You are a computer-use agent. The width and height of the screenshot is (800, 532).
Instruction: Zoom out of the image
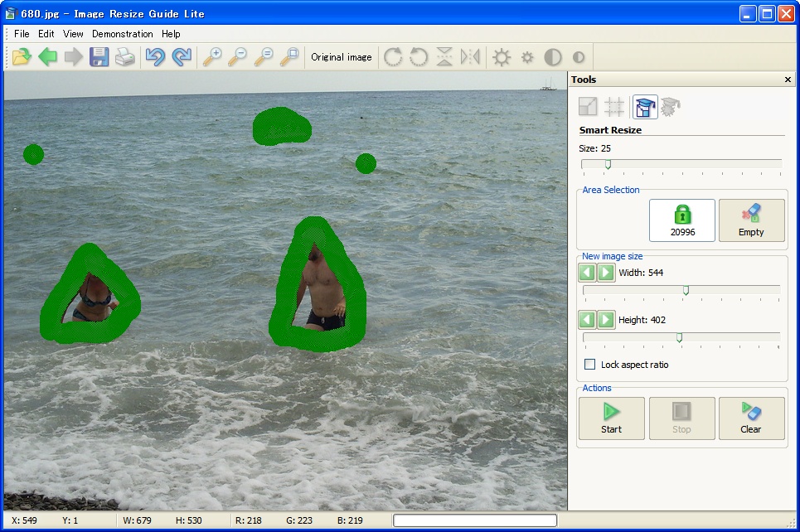(239, 56)
